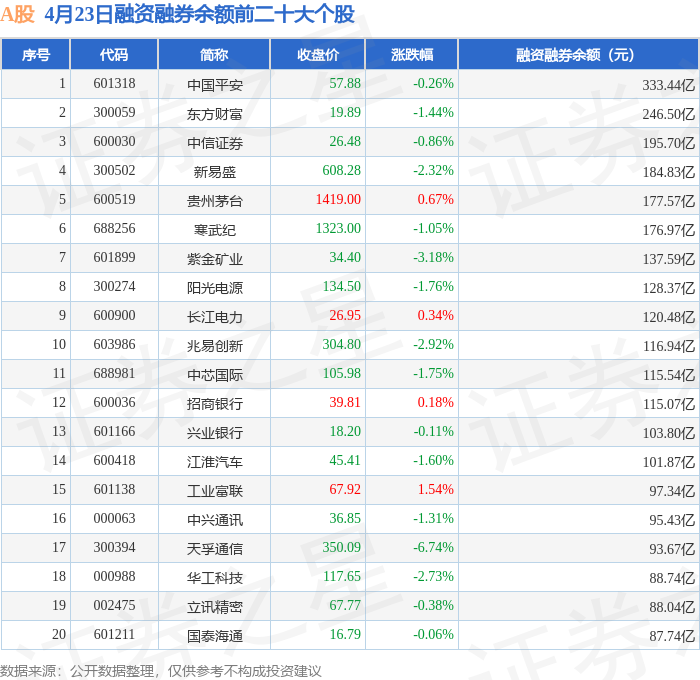Click stock name 东方财富
This screenshot has height=680, width=700.
[x=215, y=114]
